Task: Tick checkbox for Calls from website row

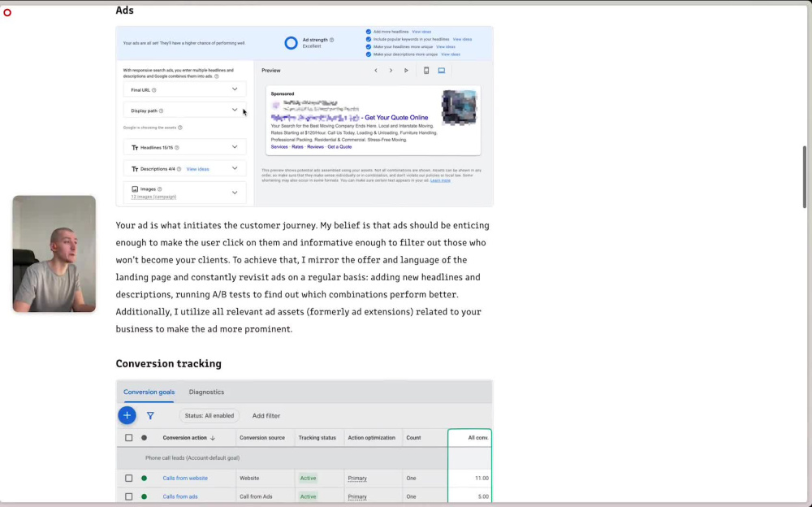Action: pos(129,479)
